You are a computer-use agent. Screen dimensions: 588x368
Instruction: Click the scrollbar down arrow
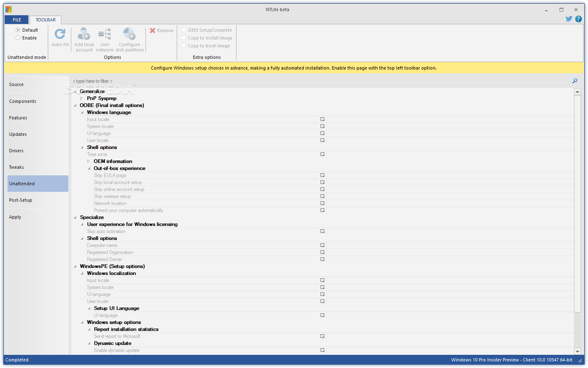(x=577, y=351)
